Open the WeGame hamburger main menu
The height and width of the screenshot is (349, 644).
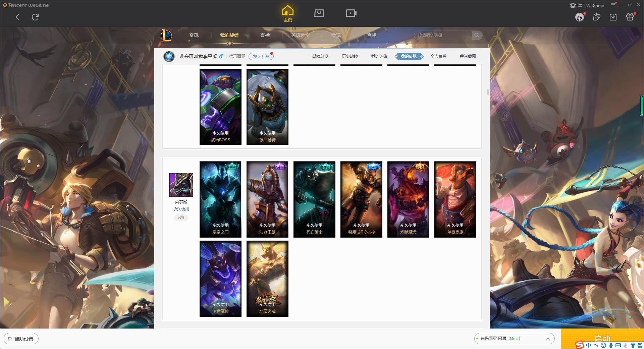pos(613,5)
